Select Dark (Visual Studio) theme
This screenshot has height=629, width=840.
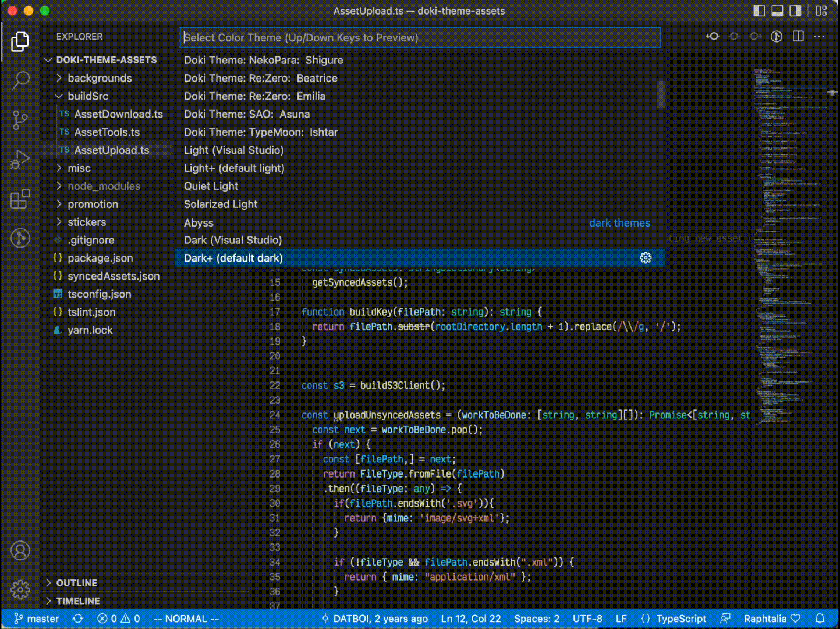click(420, 241)
